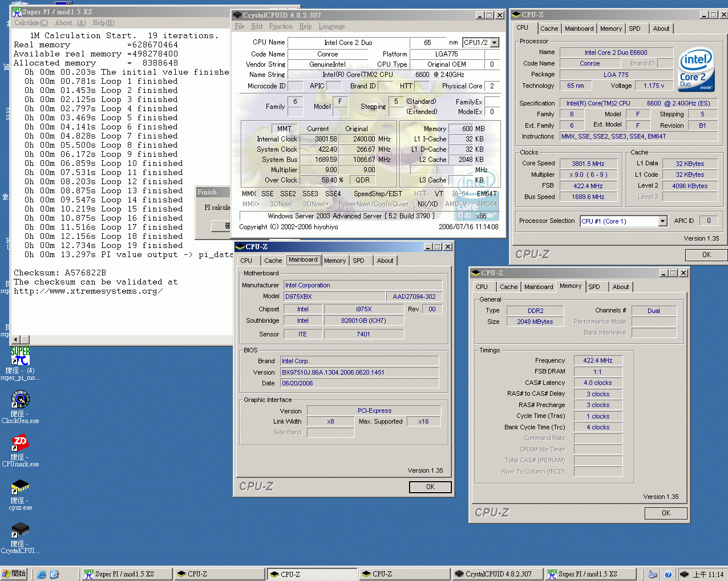Open Function menu in CrystalCPUID
Image resolution: width=728 pixels, height=581 pixels.
pyautogui.click(x=281, y=26)
